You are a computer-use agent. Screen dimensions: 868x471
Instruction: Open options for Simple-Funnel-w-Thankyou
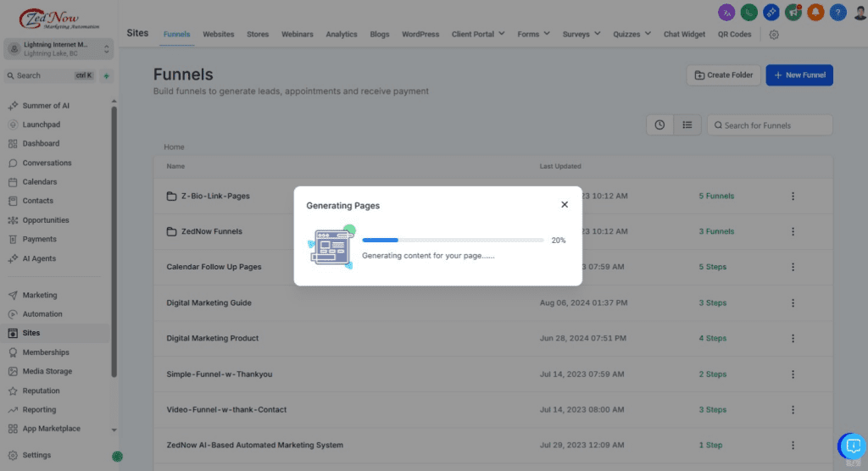pyautogui.click(x=793, y=374)
